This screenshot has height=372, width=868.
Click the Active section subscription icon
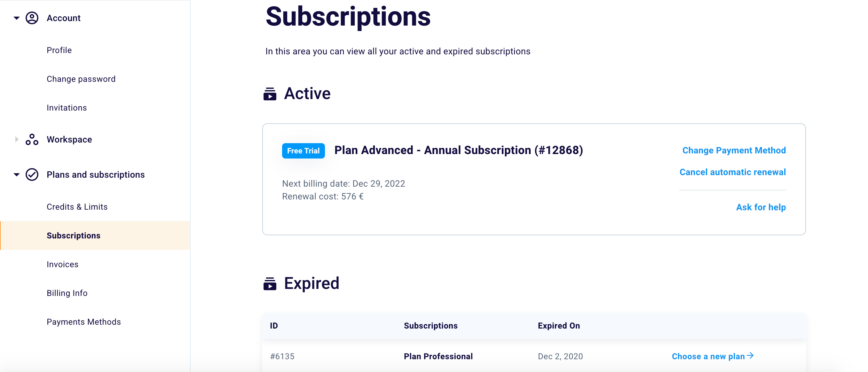[270, 94]
